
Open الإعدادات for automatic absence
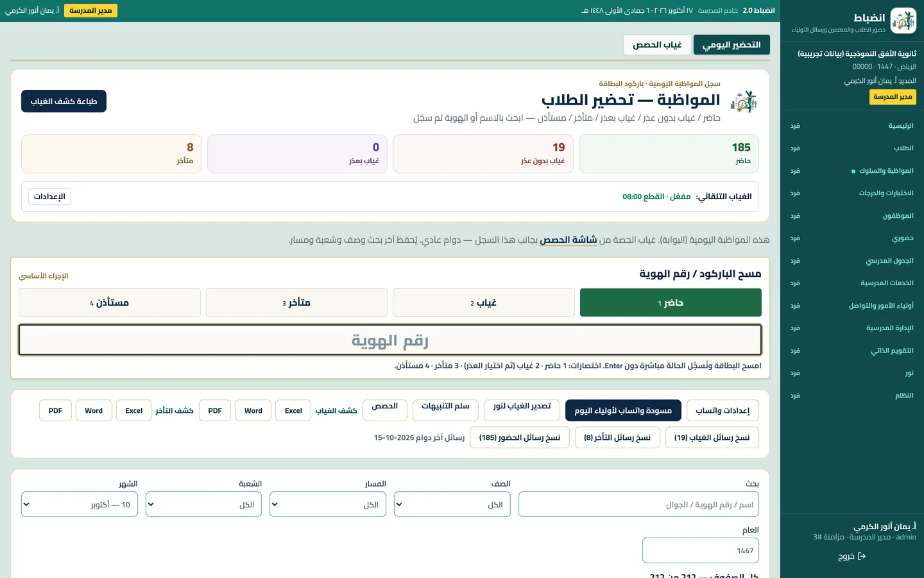point(49,197)
